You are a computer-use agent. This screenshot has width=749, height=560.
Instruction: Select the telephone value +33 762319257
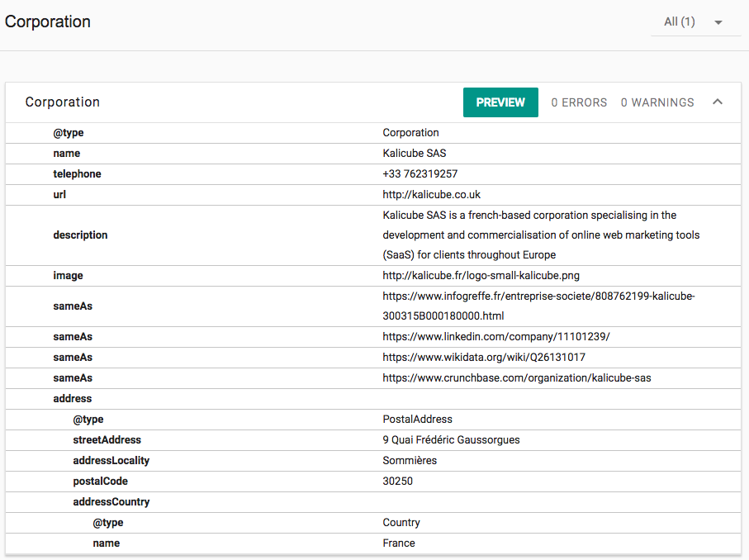[420, 173]
